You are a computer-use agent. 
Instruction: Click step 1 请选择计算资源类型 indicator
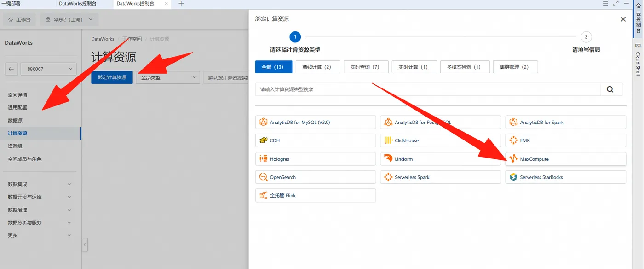tap(295, 37)
